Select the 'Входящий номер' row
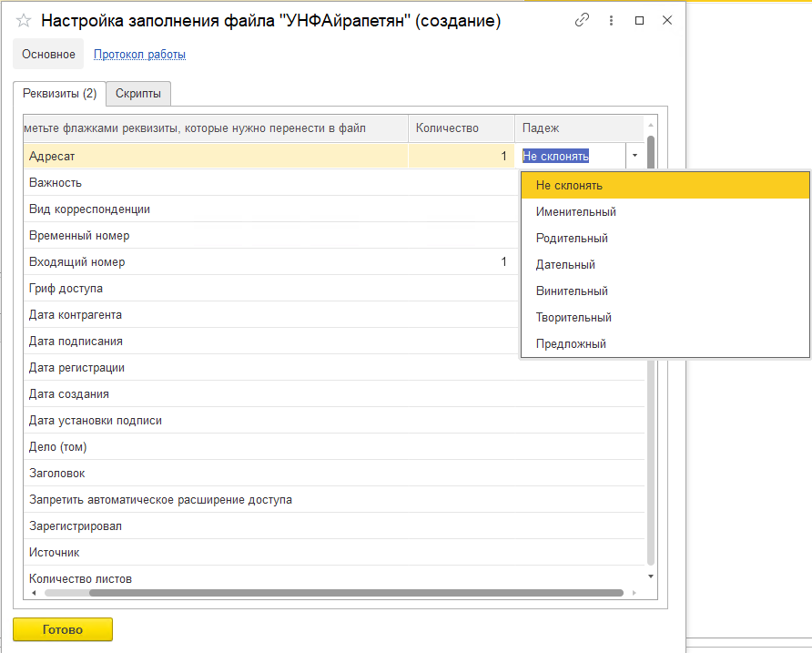Screen dimensions: 812x653 [77, 262]
